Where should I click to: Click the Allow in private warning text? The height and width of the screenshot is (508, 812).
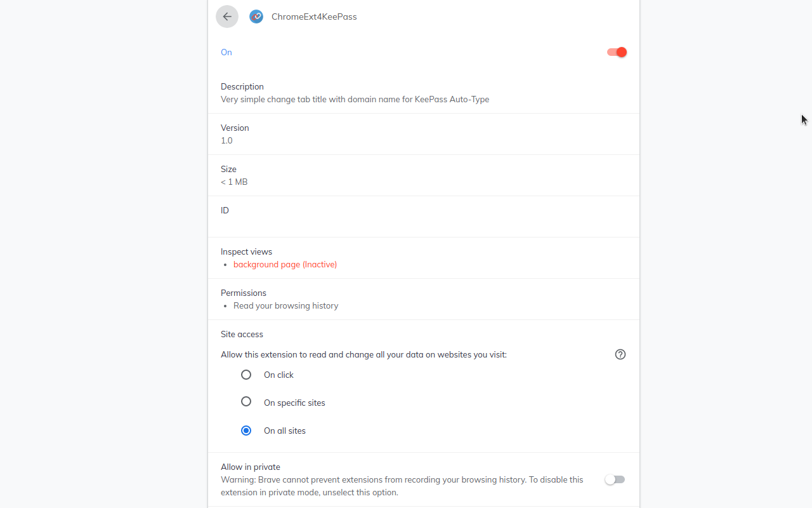click(402, 486)
